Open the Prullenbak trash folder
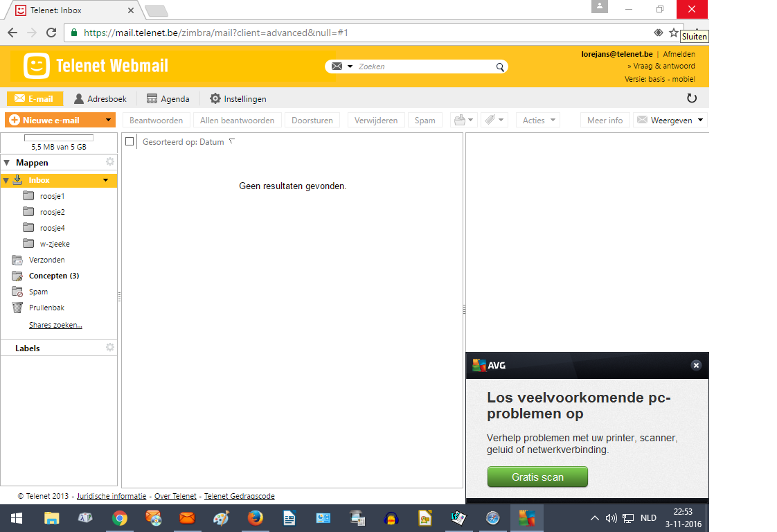The image size is (777, 532). tap(46, 308)
